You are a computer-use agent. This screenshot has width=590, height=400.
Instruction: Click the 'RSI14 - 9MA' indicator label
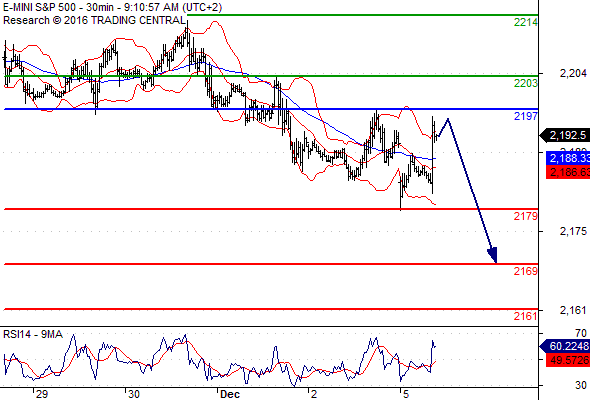pyautogui.click(x=33, y=334)
